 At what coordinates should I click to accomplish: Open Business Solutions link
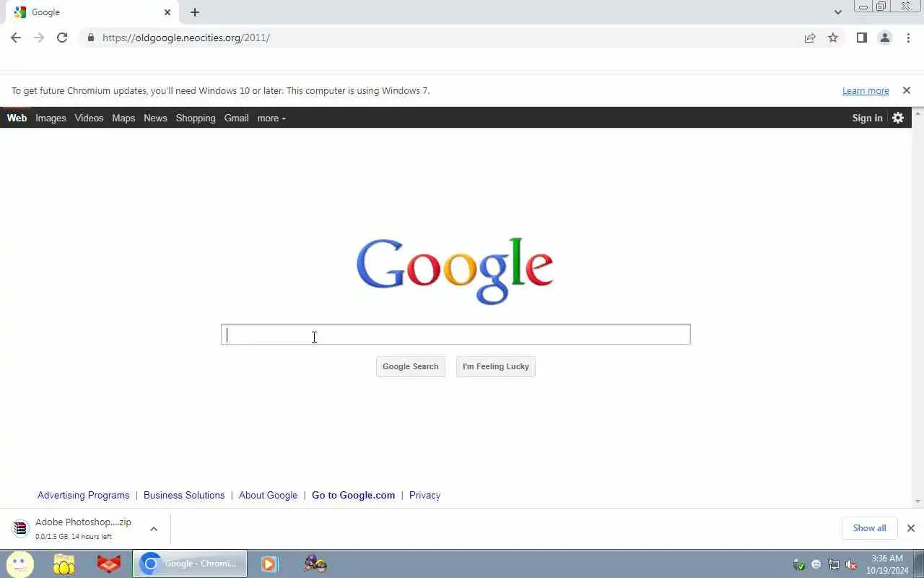184,495
